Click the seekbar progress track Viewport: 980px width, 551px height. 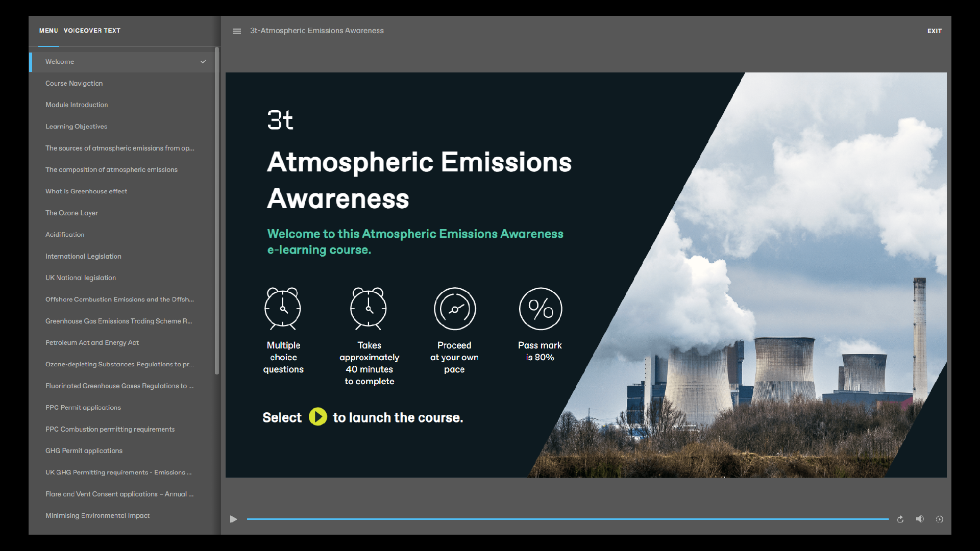coord(568,519)
